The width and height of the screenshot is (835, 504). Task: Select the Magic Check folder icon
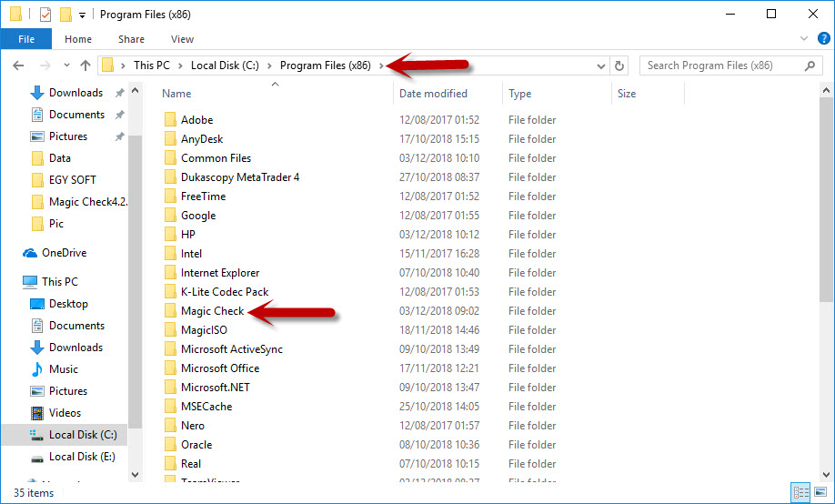coord(170,310)
